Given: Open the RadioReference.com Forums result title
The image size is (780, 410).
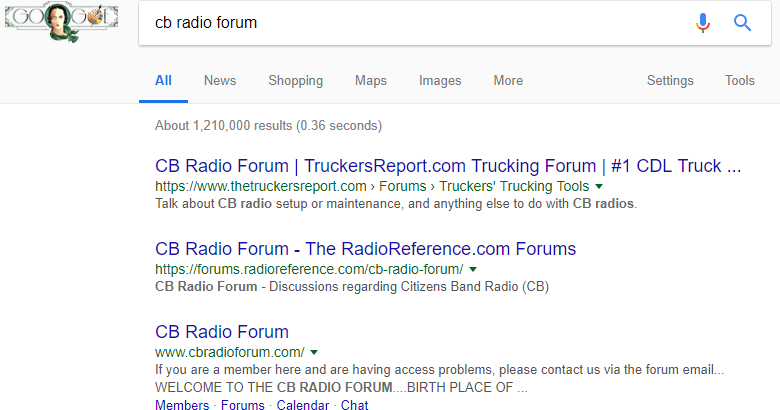Looking at the screenshot, I should click(x=365, y=249).
